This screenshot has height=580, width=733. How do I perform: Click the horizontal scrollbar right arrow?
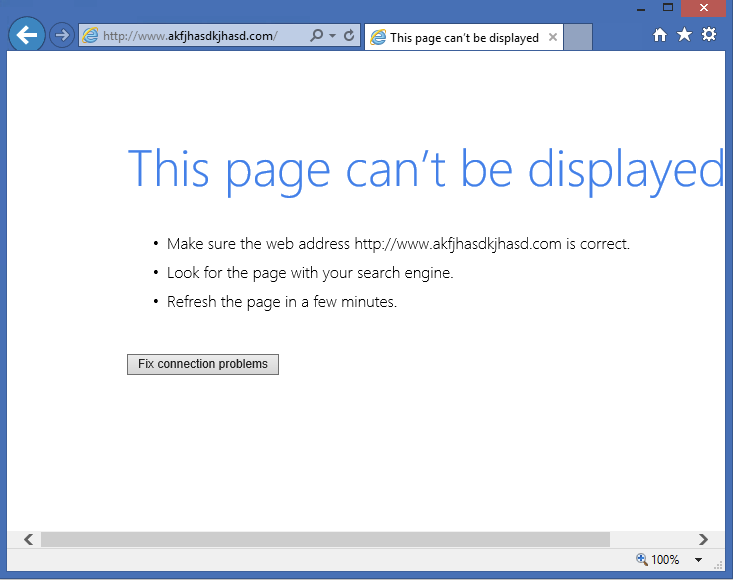703,539
